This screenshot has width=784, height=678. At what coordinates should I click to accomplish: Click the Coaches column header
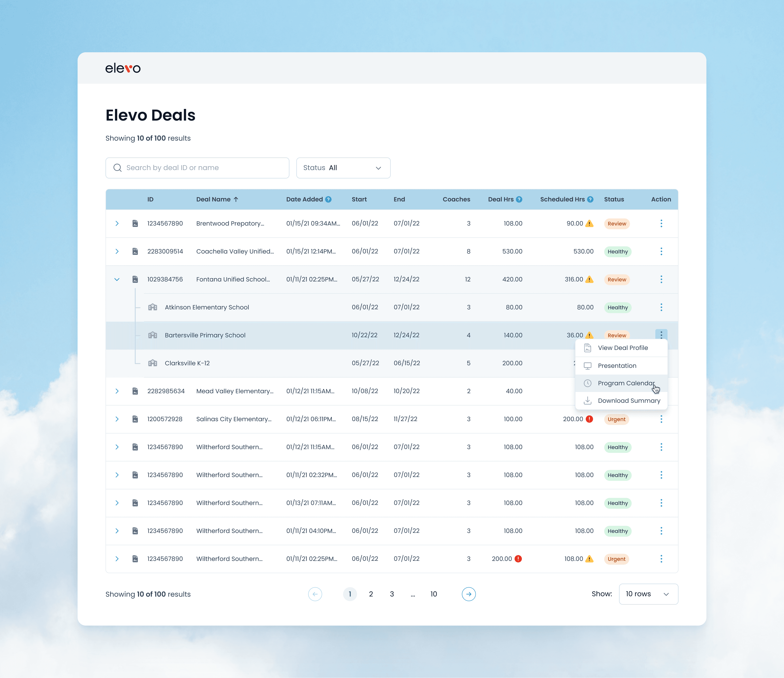[x=456, y=199]
